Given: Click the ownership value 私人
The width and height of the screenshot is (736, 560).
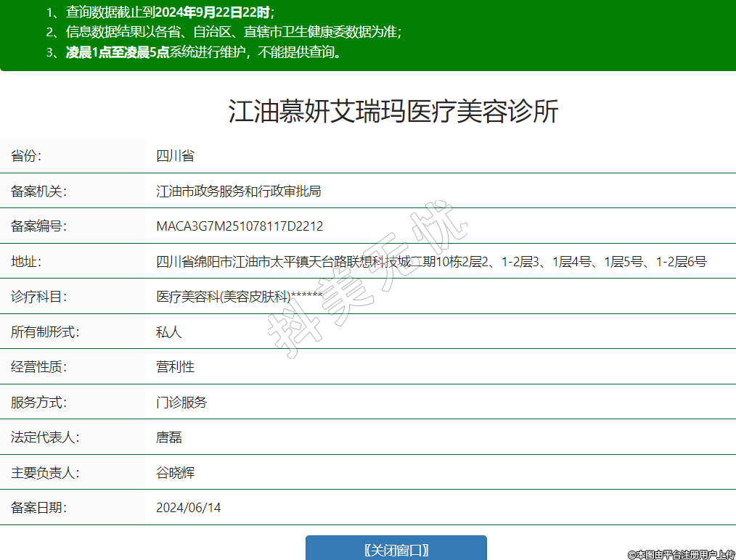Looking at the screenshot, I should coord(168,332).
